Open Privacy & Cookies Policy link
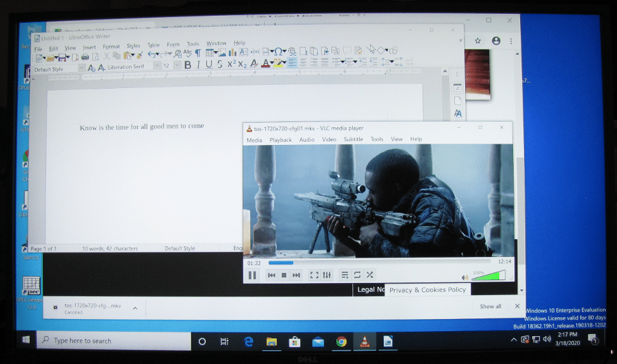Screen dimensions: 617x364 point(428,290)
